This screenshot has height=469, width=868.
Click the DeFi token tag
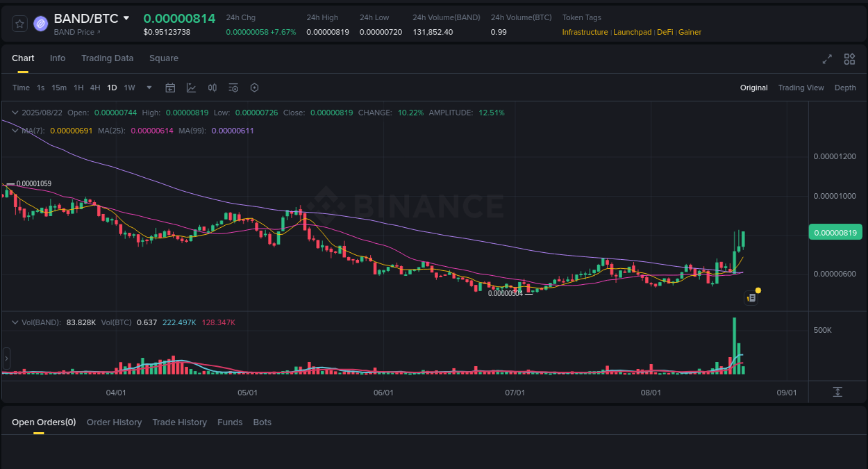point(665,32)
